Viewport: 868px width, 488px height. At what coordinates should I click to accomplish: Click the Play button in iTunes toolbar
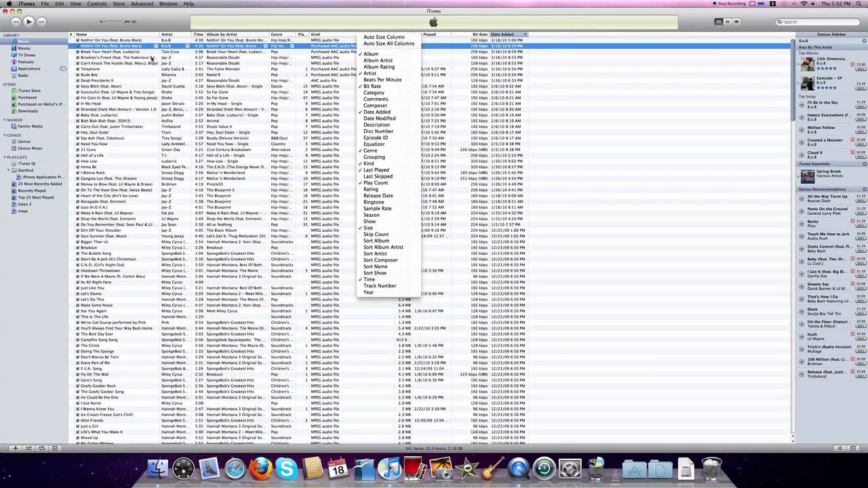point(28,22)
